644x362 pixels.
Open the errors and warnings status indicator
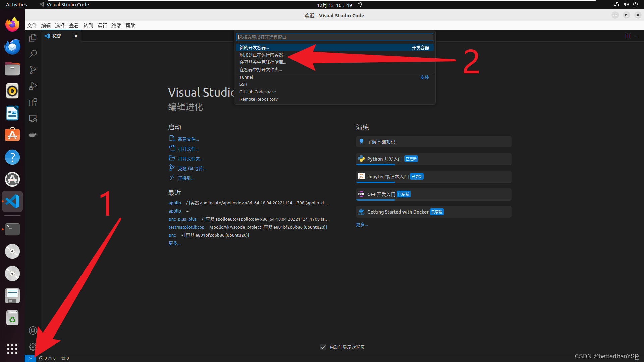click(47, 358)
